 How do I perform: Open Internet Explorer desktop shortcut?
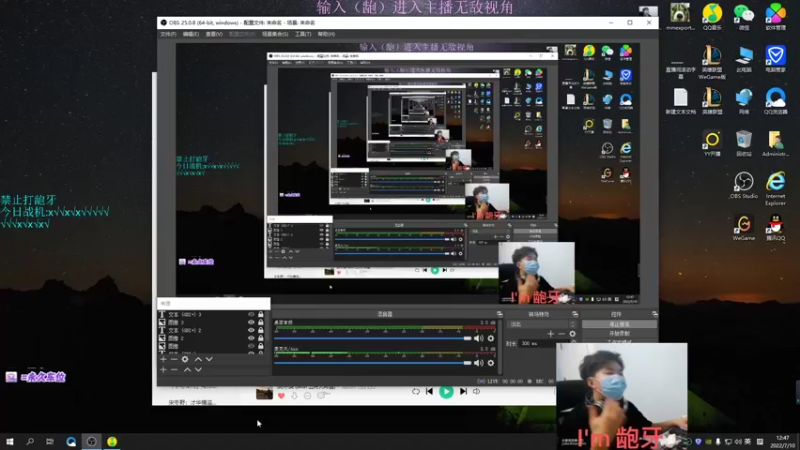[x=775, y=188]
